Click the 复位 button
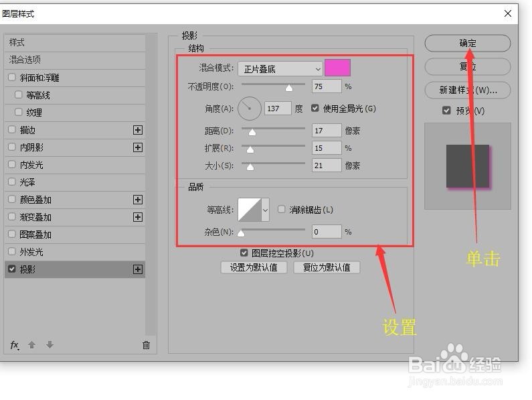 click(468, 66)
